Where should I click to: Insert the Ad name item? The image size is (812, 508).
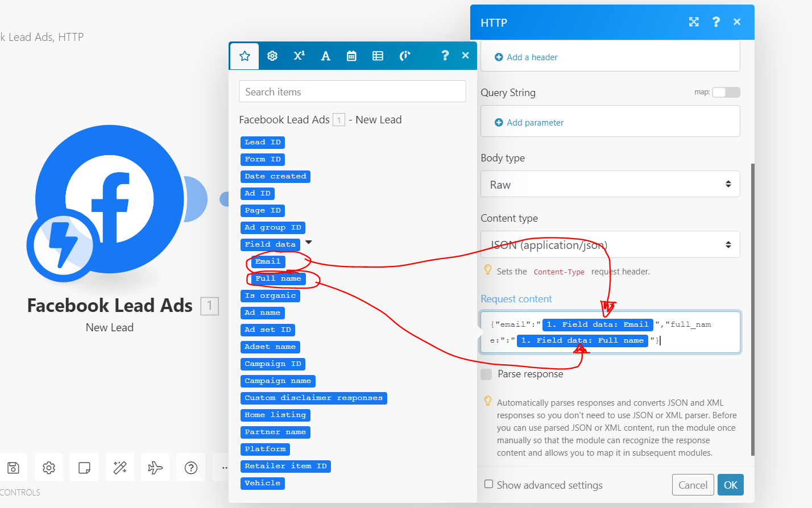point(262,313)
